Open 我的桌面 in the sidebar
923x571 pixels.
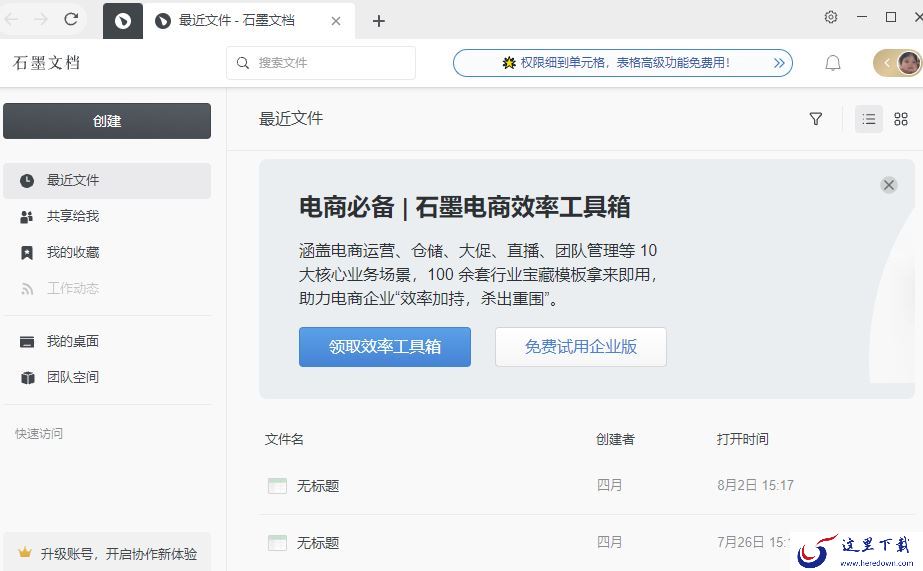tap(107, 341)
